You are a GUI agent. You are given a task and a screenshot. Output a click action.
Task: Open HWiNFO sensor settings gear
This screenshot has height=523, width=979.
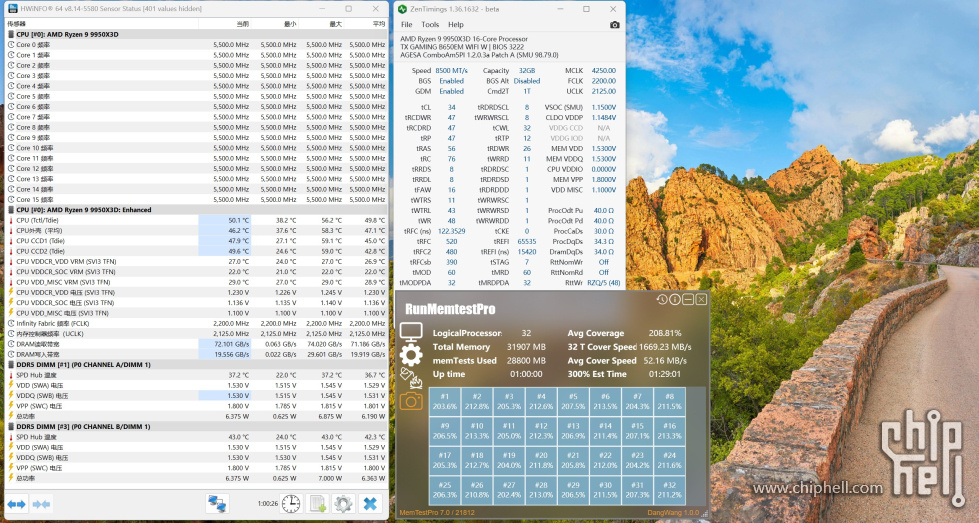coord(343,504)
